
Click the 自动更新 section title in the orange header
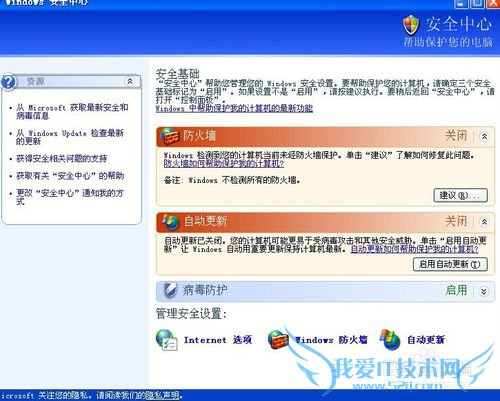[205, 221]
